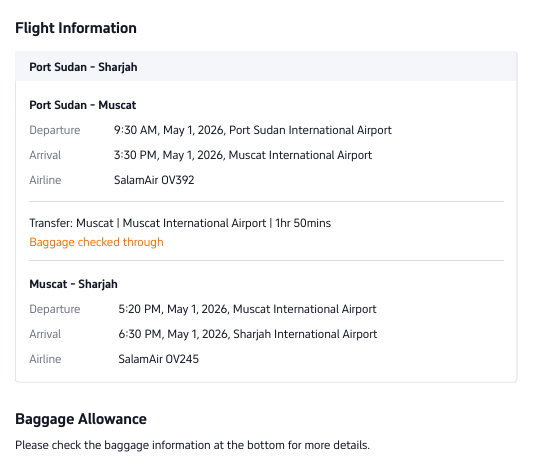Screen dimensions: 548x464
Task: Click the 3:30 PM Muscat arrival text
Action: pos(243,155)
